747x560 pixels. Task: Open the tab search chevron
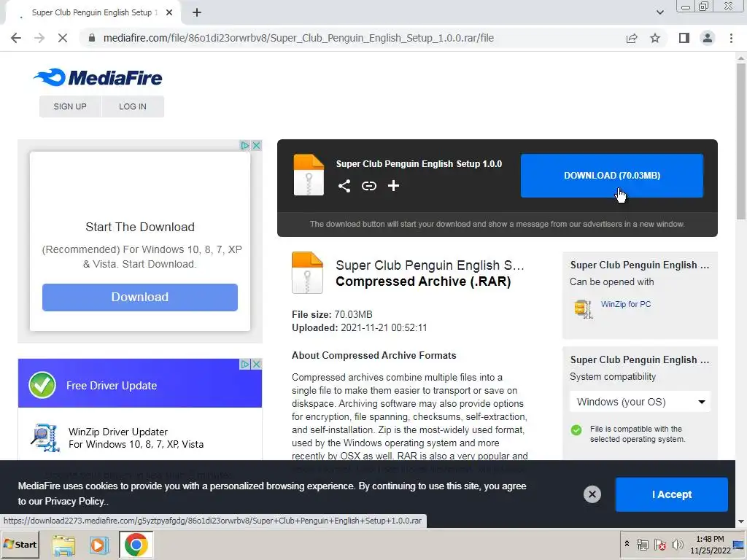coord(659,12)
